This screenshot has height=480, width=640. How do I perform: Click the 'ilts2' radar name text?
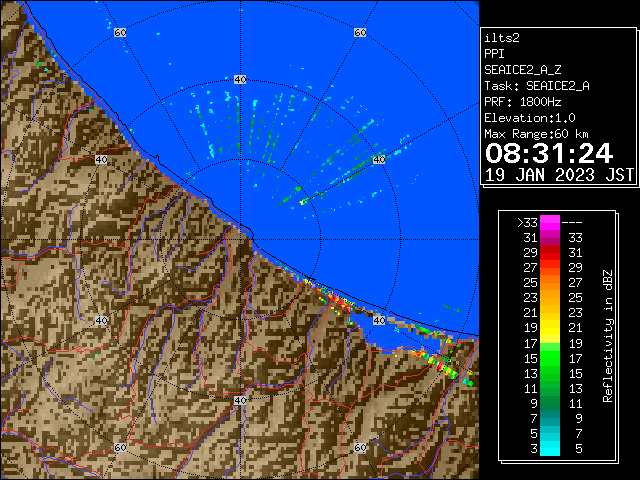(x=502, y=38)
